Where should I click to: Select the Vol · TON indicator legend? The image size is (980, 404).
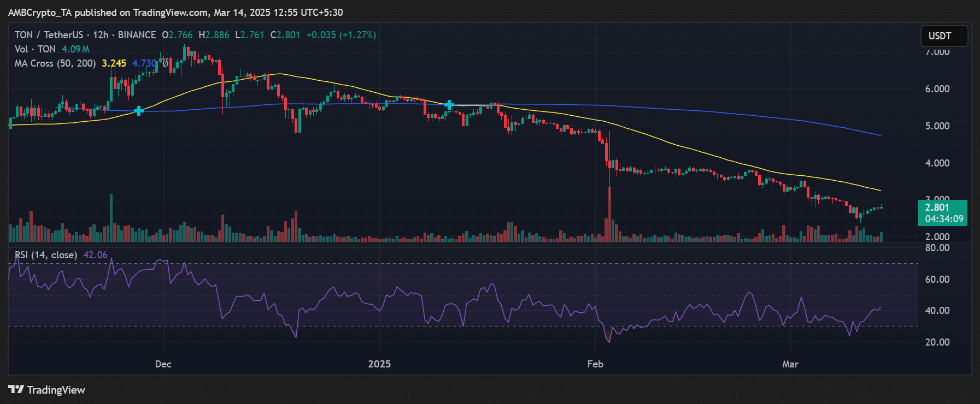pyautogui.click(x=35, y=49)
